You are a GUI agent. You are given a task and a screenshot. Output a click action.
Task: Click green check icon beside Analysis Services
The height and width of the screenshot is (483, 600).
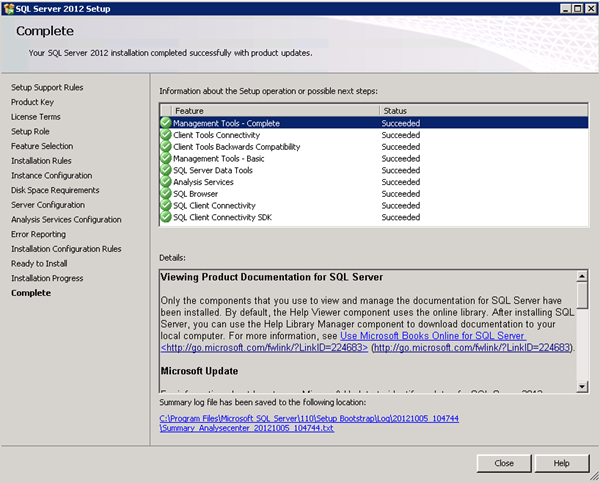pyautogui.click(x=166, y=182)
